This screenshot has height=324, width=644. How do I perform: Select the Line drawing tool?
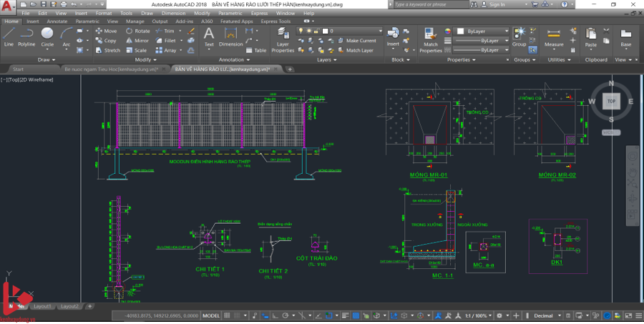(9, 36)
